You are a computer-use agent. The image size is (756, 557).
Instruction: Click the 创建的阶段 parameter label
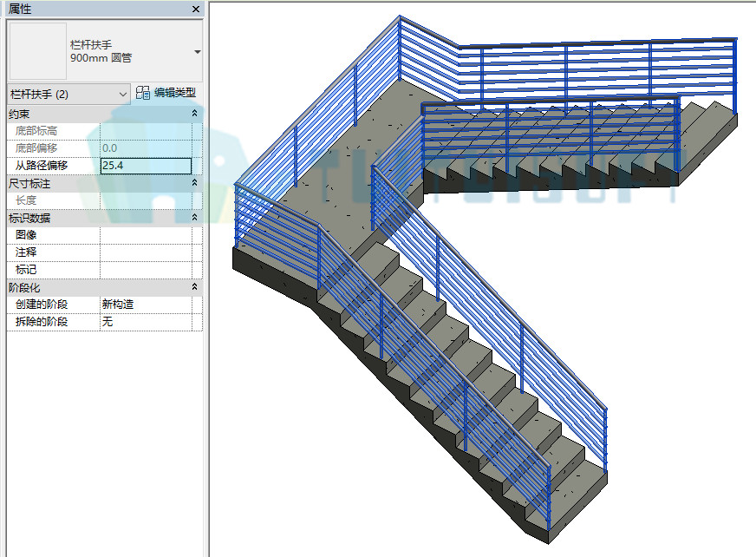coord(42,305)
